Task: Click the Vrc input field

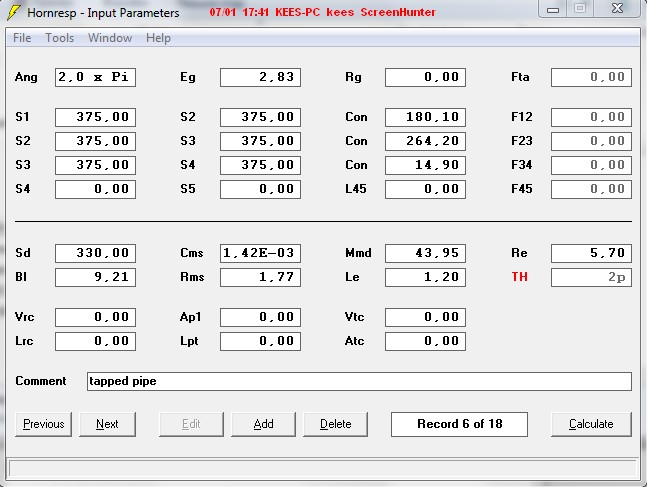Action: 95,317
